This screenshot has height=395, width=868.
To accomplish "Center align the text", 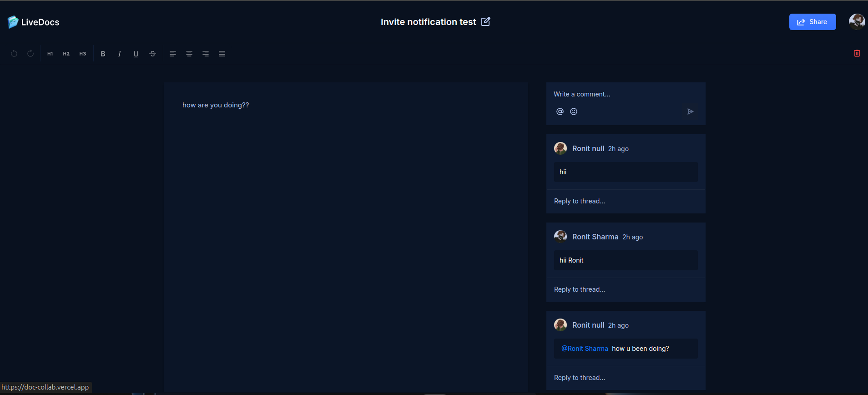I will (189, 54).
